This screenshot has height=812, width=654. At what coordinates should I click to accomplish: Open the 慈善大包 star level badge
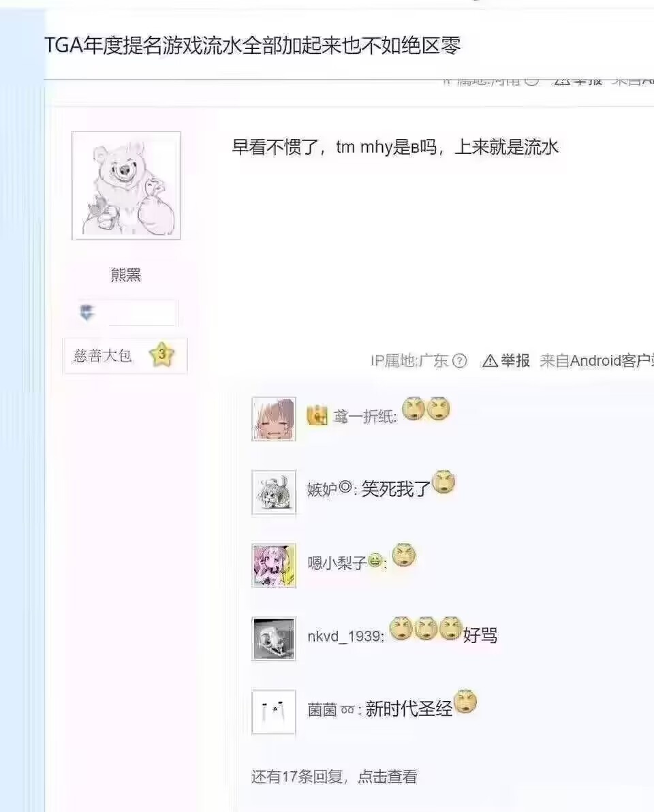coord(125,356)
